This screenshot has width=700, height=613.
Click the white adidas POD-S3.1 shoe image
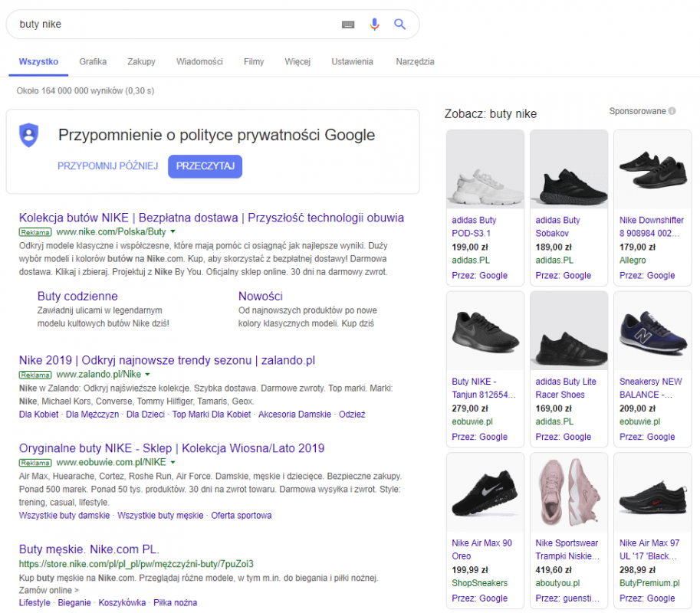pyautogui.click(x=485, y=169)
